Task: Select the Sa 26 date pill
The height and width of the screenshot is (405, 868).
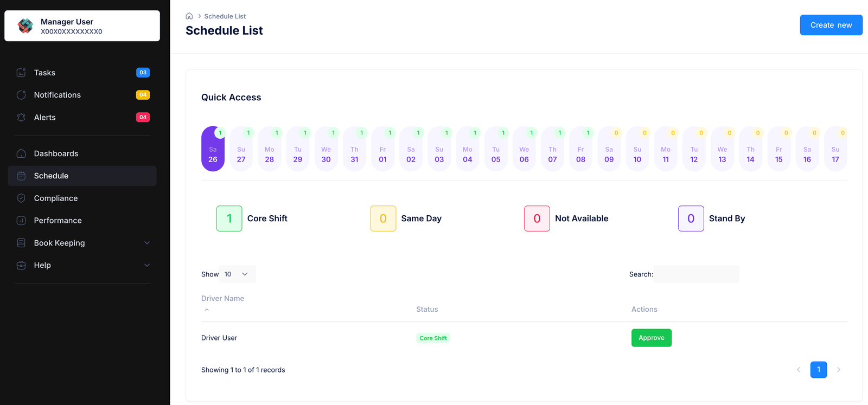Action: click(x=213, y=149)
